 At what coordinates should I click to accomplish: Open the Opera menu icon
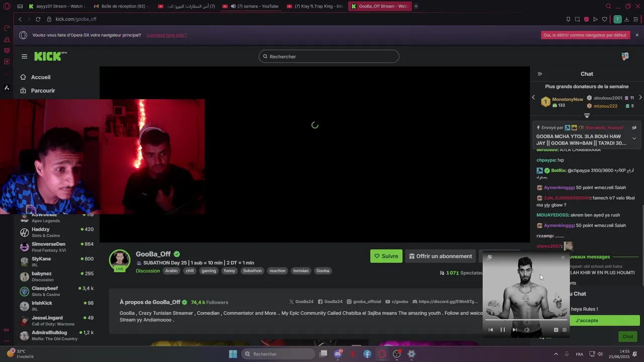click(6, 6)
